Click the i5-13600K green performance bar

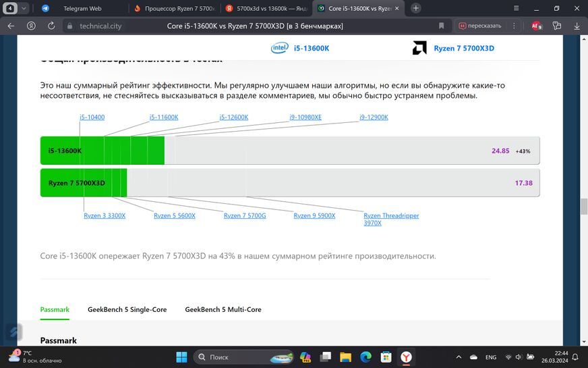click(x=102, y=151)
